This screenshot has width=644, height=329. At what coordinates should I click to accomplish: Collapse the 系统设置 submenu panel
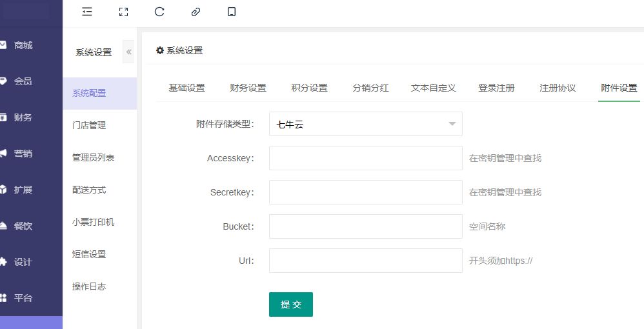[x=128, y=52]
